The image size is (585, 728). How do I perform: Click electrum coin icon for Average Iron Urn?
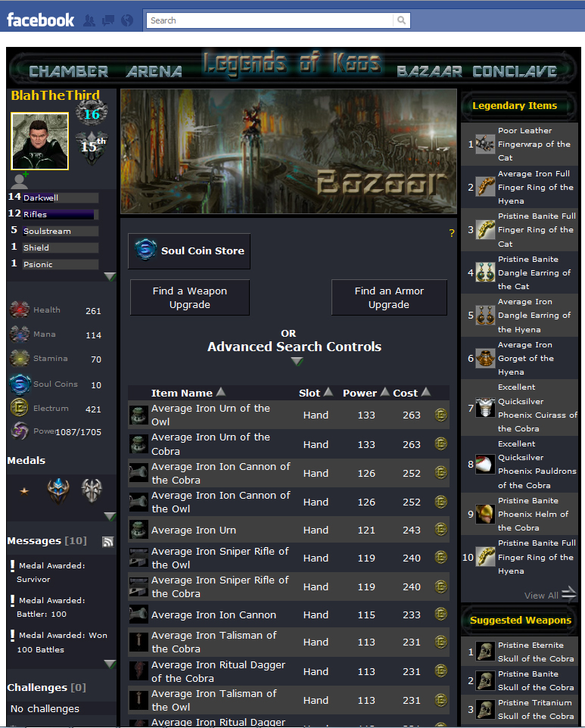coord(440,530)
